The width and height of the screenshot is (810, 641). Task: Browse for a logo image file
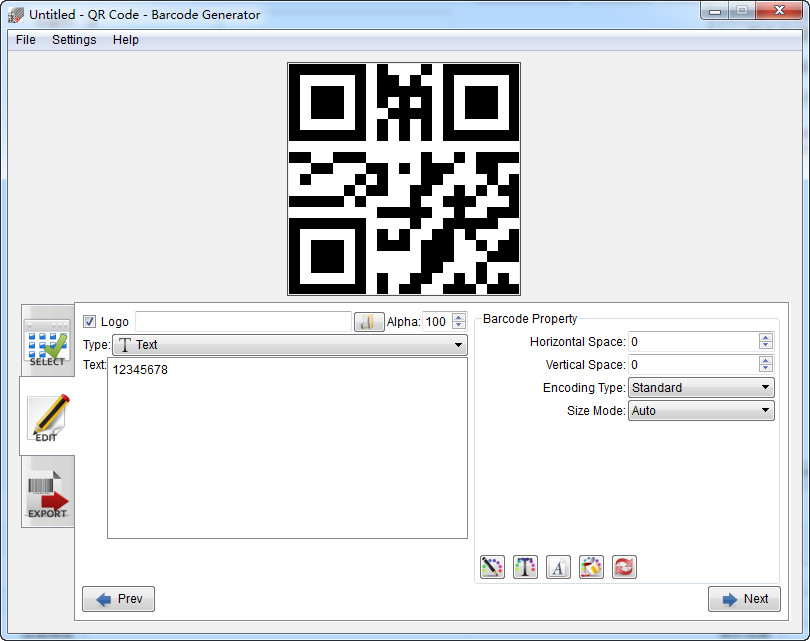point(368,321)
